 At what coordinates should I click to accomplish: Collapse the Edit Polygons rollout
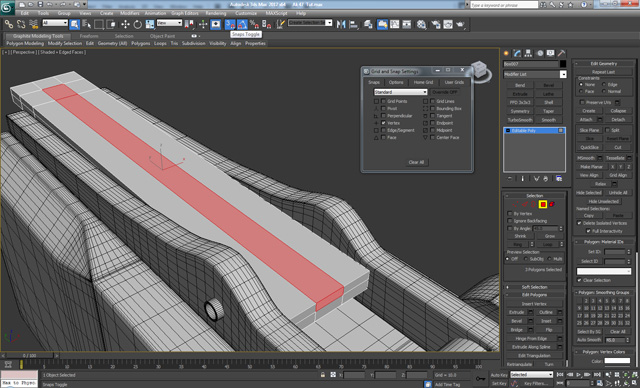click(x=534, y=295)
